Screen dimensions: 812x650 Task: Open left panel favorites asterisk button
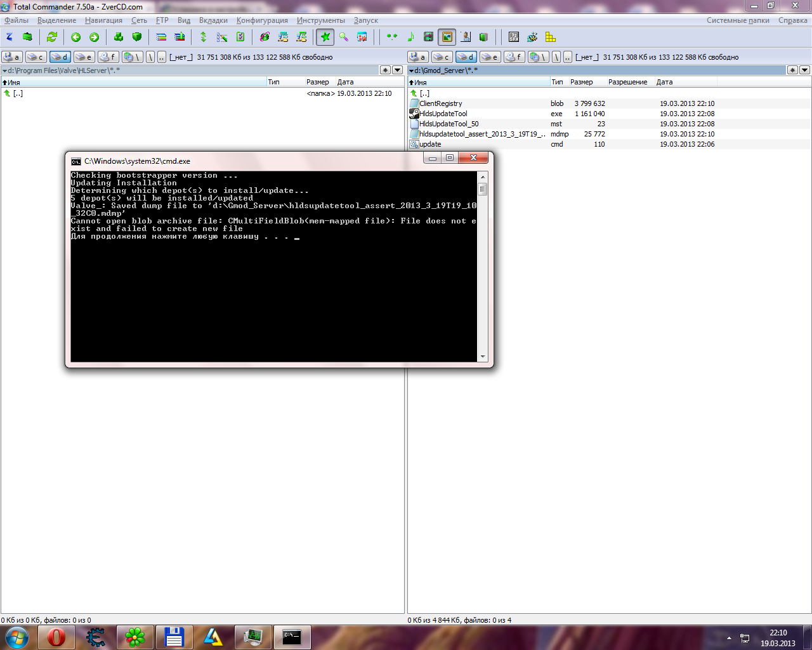click(x=386, y=70)
